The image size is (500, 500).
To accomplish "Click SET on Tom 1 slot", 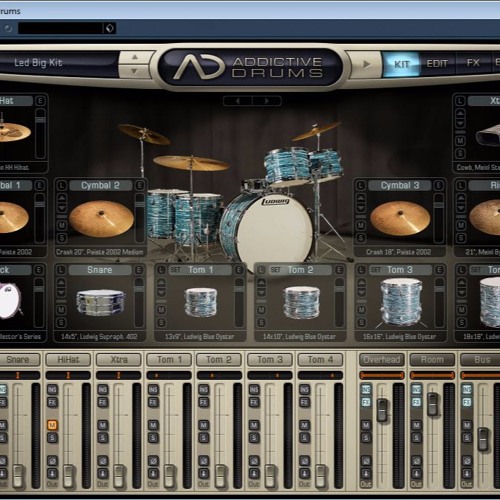I will point(176,270).
